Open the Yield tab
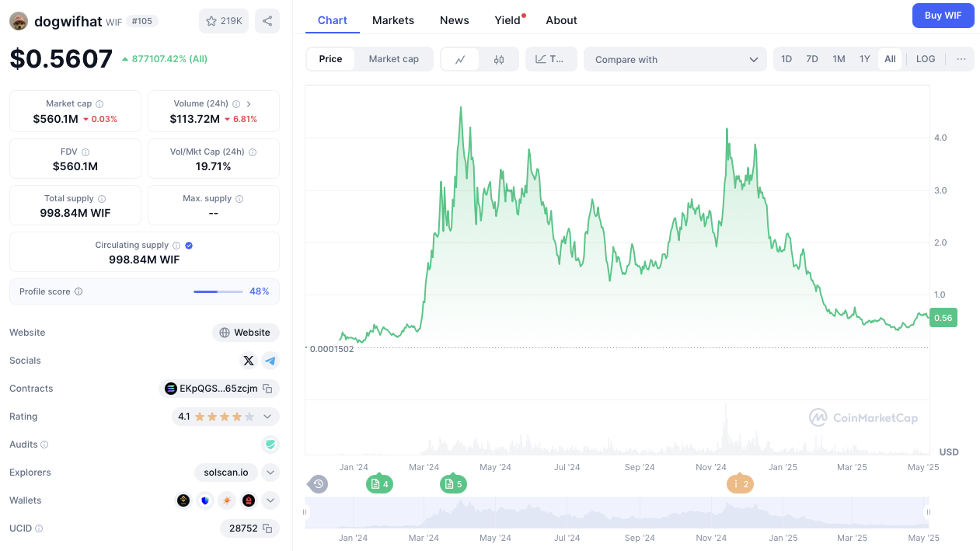Screen dimensions: 980x551 tap(508, 20)
